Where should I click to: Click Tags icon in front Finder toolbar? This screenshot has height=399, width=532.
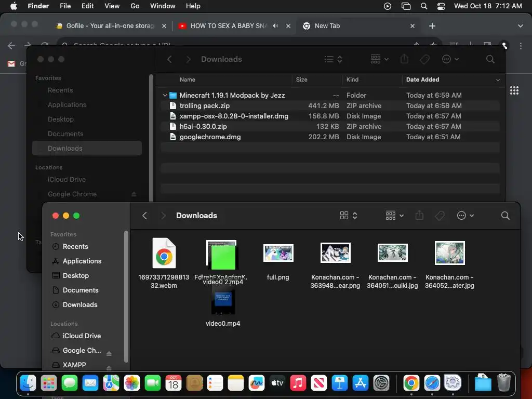coord(440,216)
